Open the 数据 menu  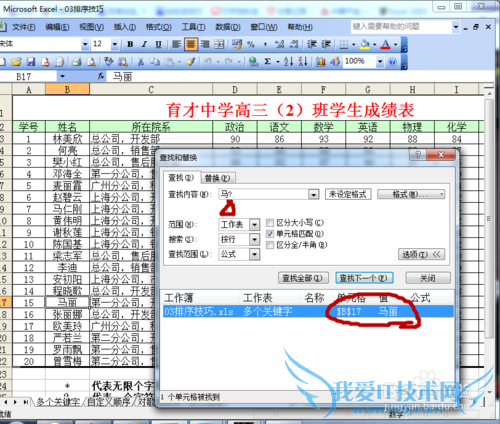pyautogui.click(x=228, y=27)
